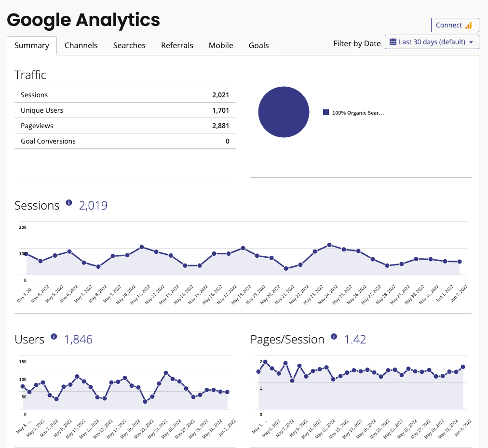The image size is (488, 448).
Task: Click the info icon next to Sessions
Action: point(69,203)
